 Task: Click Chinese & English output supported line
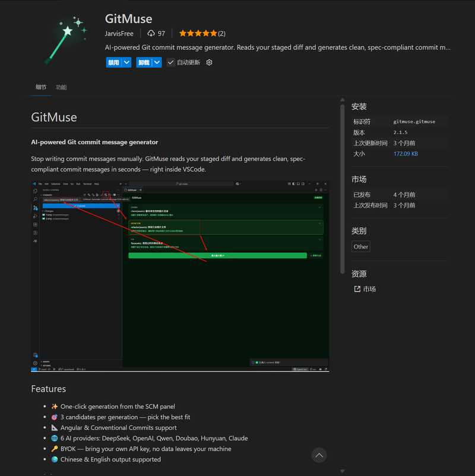(110, 459)
